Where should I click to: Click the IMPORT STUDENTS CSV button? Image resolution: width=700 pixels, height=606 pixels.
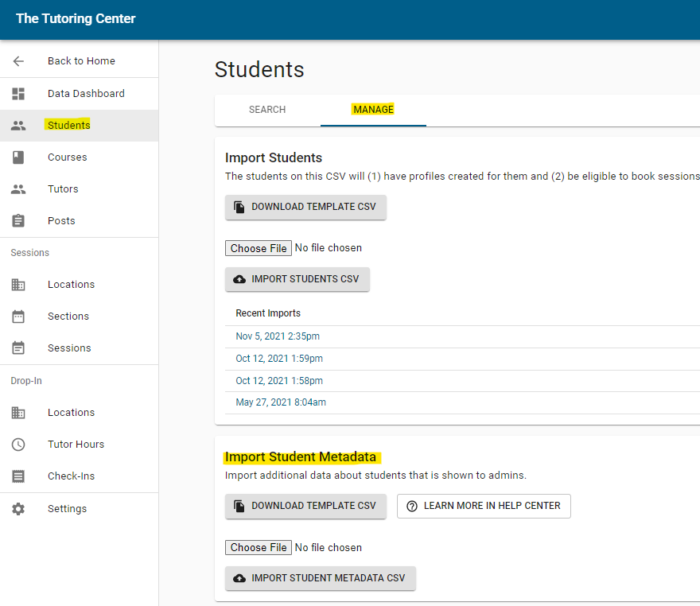(297, 279)
